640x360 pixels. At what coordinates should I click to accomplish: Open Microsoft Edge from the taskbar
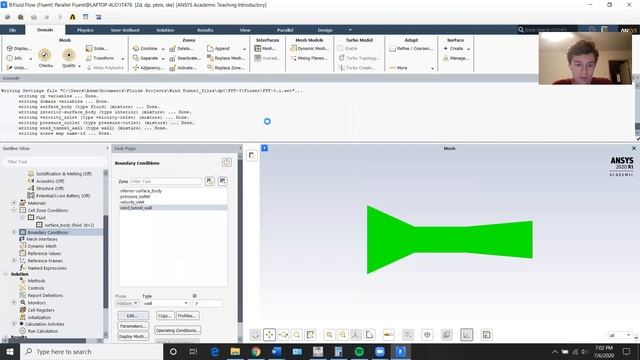[215, 351]
